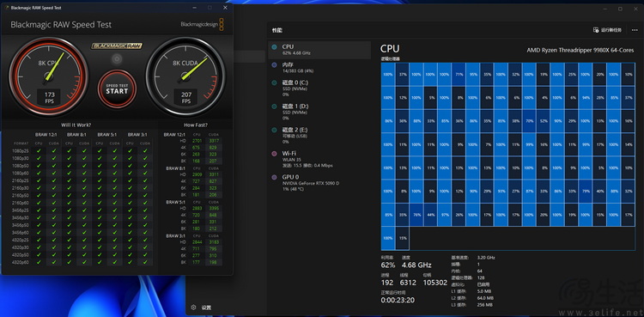The image size is (644, 317).
Task: Click the 1080p25 BRAW 12:1 CPU checkmark
Action: [39, 150]
